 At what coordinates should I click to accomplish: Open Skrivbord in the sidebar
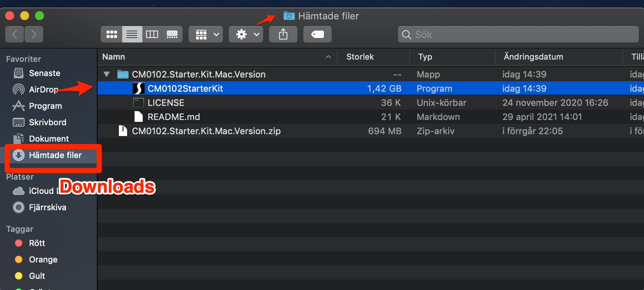click(48, 122)
